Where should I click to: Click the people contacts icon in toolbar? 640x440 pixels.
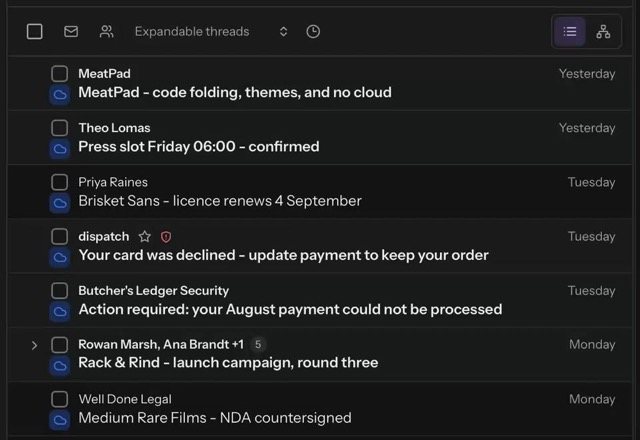point(107,31)
